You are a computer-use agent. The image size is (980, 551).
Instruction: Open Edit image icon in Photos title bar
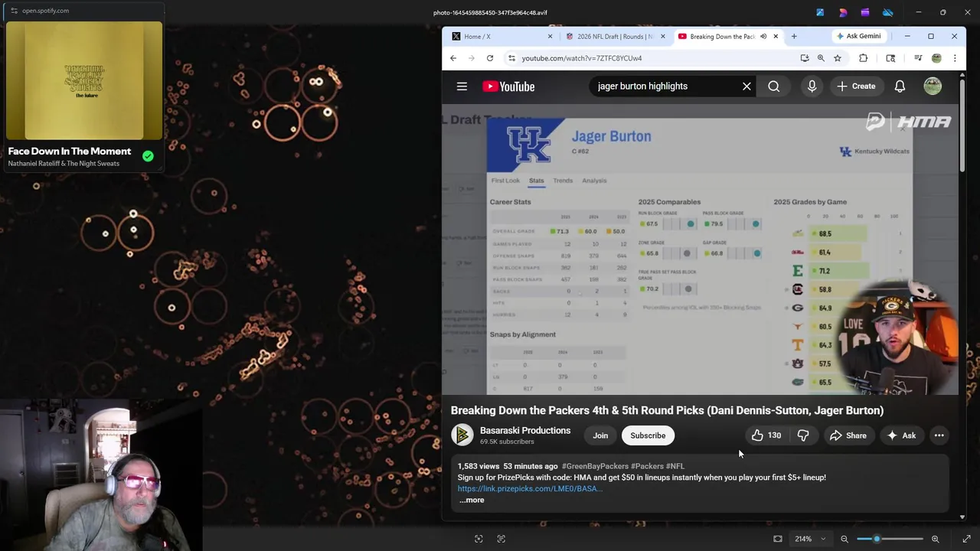820,12
